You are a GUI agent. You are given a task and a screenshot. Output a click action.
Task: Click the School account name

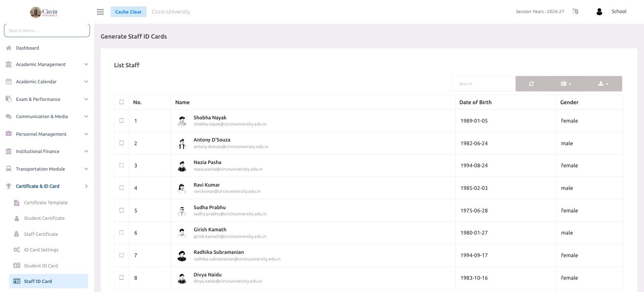(x=619, y=11)
